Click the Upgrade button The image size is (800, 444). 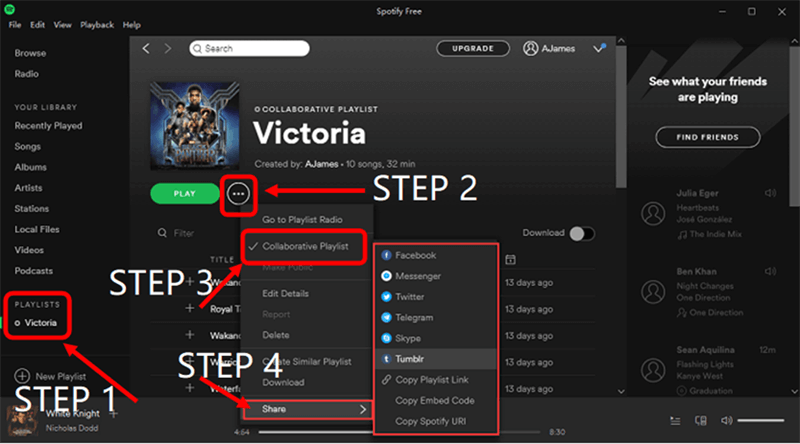coord(471,48)
